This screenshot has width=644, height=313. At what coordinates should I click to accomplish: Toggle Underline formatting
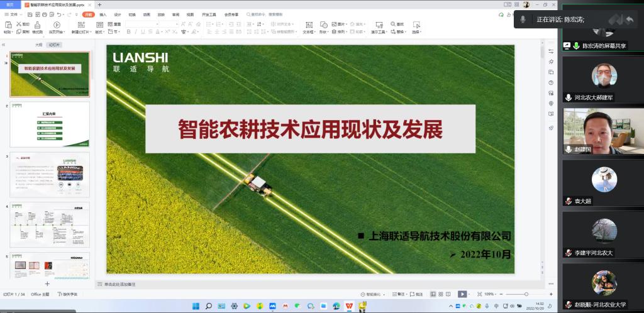point(143,31)
